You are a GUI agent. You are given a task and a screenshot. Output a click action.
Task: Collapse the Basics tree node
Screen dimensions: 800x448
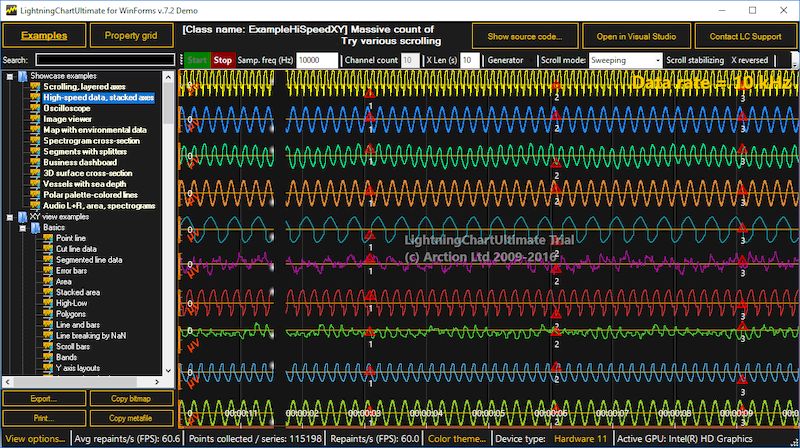coord(22,227)
